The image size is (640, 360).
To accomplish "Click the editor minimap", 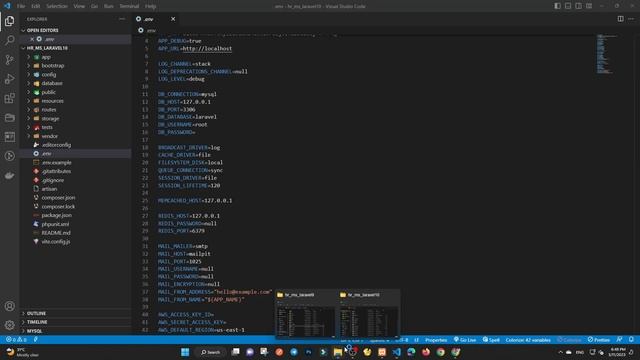I will tap(607, 54).
